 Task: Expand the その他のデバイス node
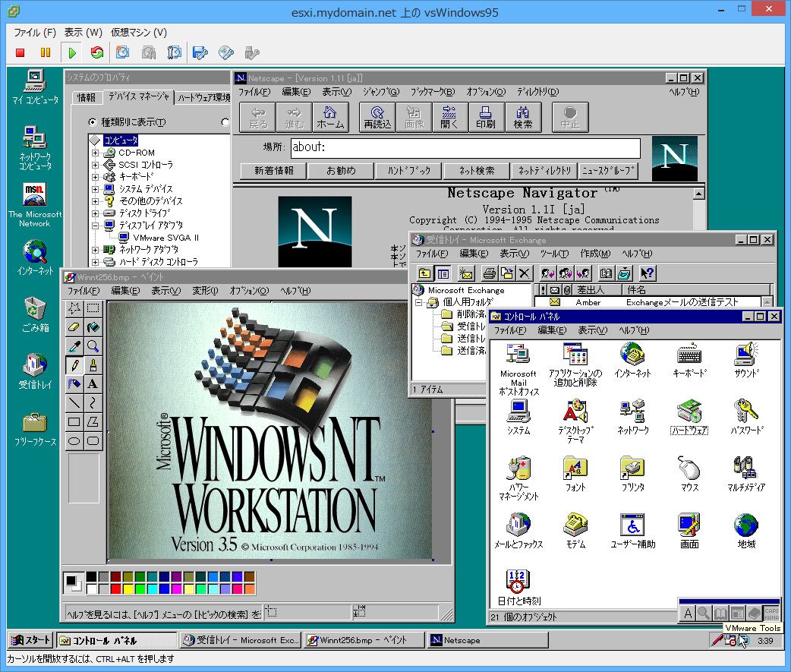[95, 200]
